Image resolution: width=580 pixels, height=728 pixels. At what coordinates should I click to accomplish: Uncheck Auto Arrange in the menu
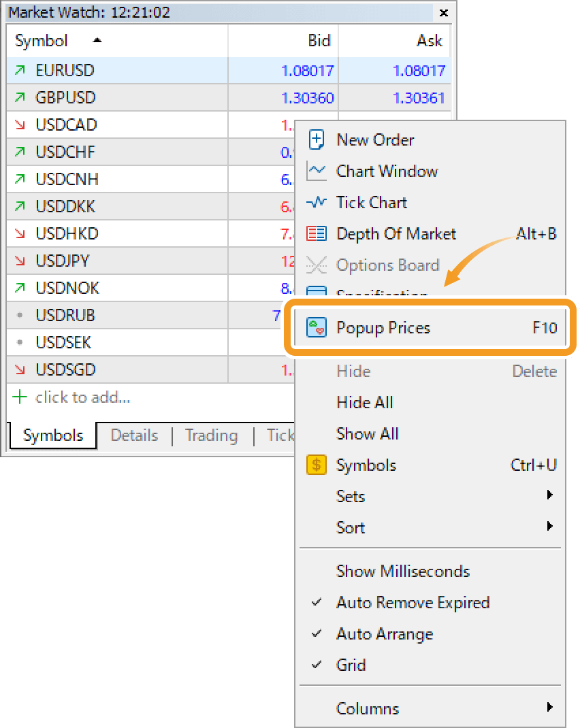385,634
